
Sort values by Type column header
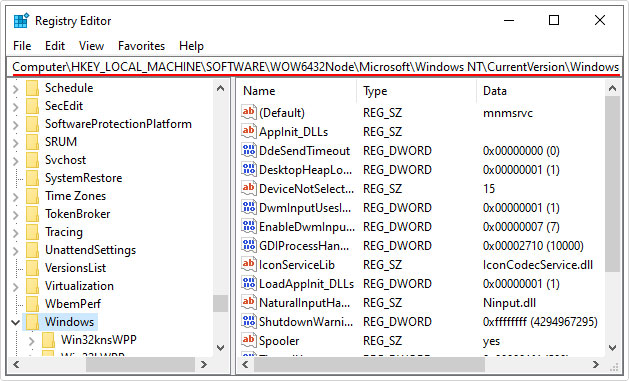416,91
